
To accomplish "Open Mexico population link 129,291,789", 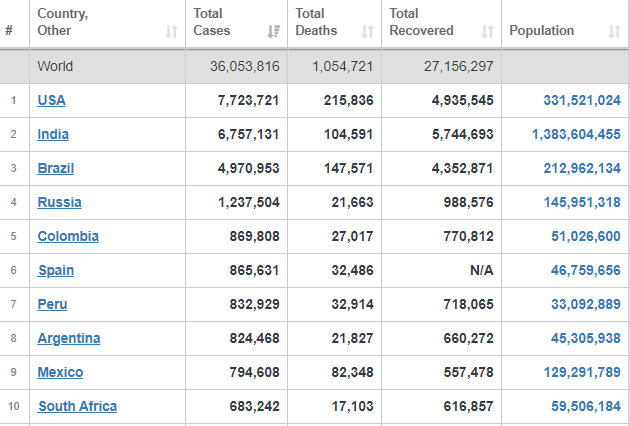I will (x=582, y=372).
